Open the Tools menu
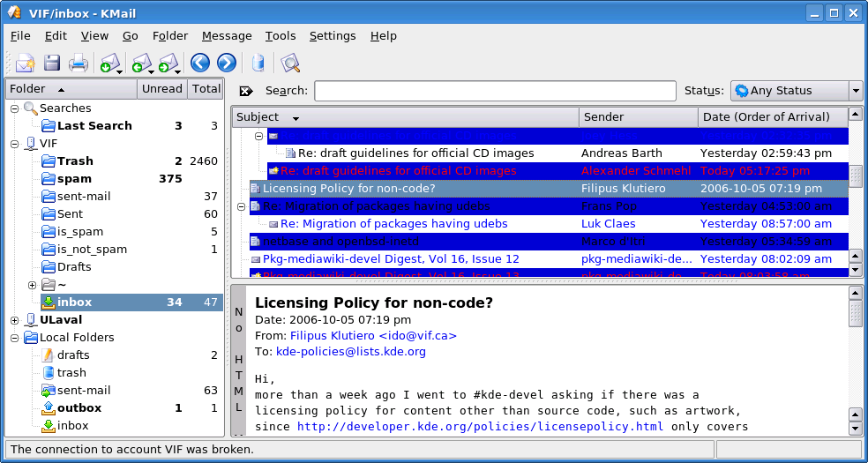Screen dimensions: 868x463 tap(281, 36)
